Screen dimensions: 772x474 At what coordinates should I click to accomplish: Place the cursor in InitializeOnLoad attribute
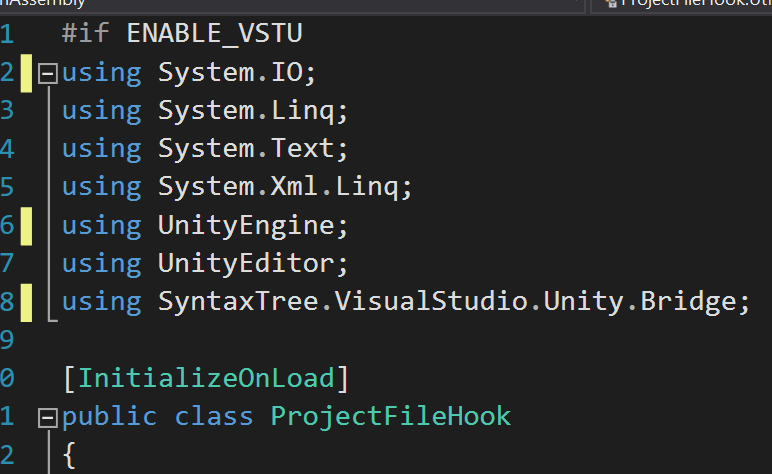[x=206, y=378]
